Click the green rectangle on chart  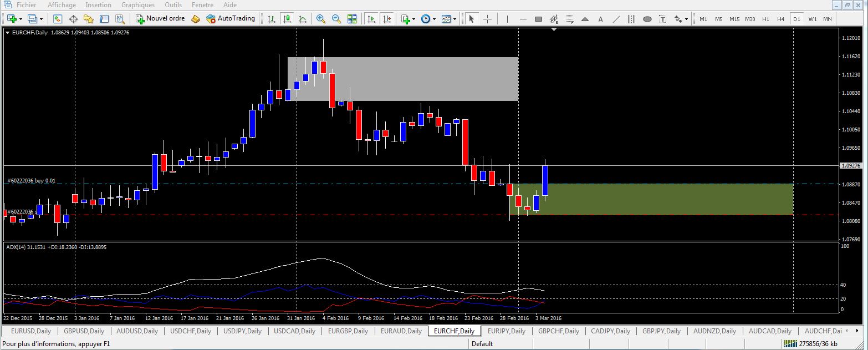pos(665,200)
